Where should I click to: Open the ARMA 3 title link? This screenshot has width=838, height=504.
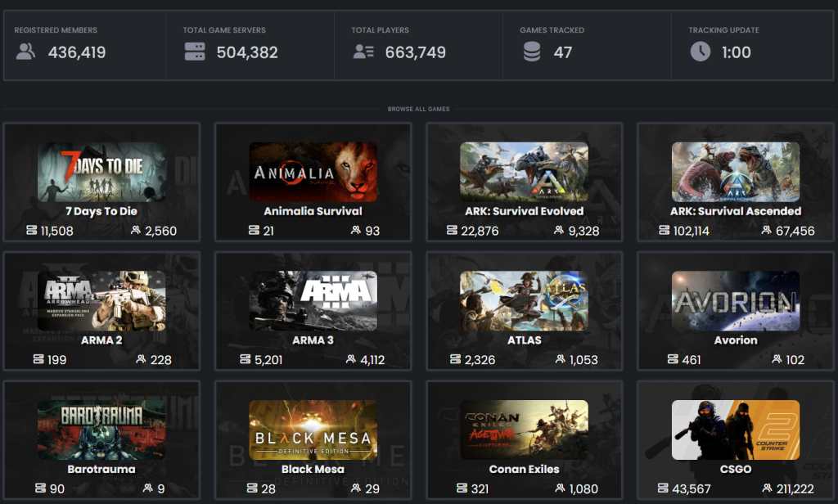point(313,340)
